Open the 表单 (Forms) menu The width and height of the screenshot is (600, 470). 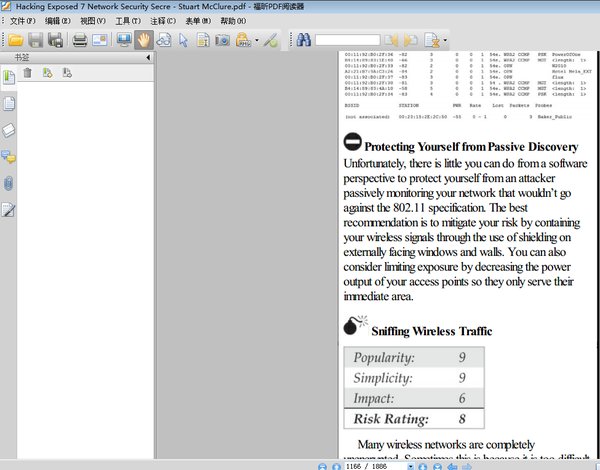coord(198,21)
